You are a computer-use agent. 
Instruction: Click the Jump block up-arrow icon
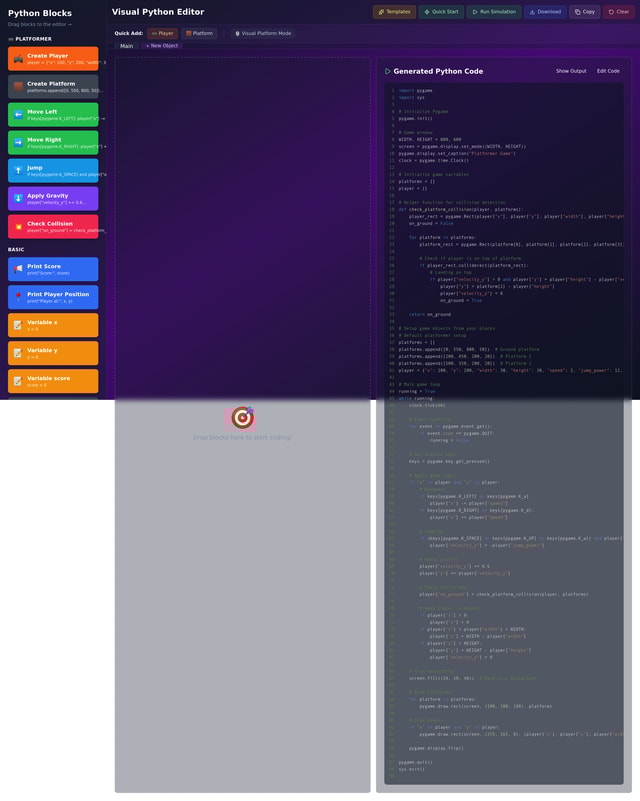point(18,170)
